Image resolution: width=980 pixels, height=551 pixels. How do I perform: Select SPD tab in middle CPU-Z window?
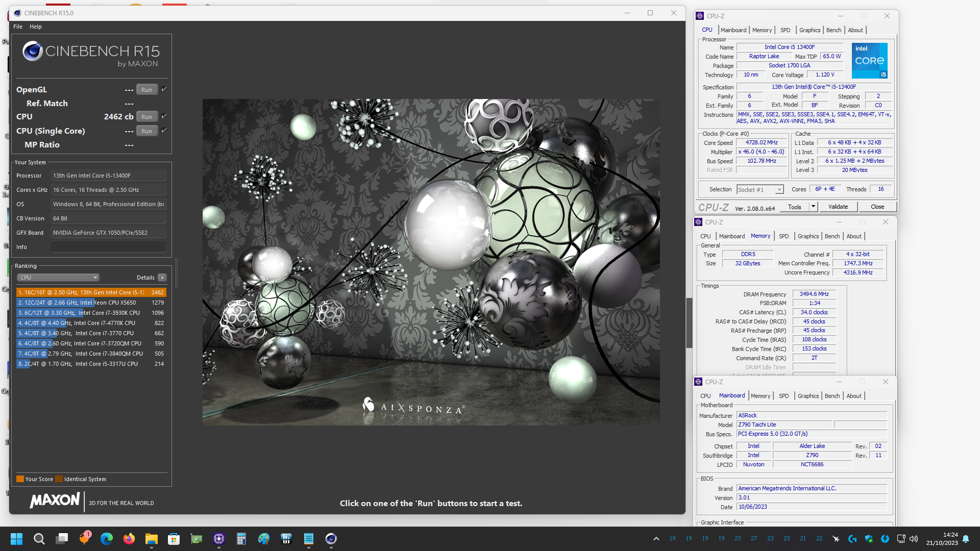[783, 236]
